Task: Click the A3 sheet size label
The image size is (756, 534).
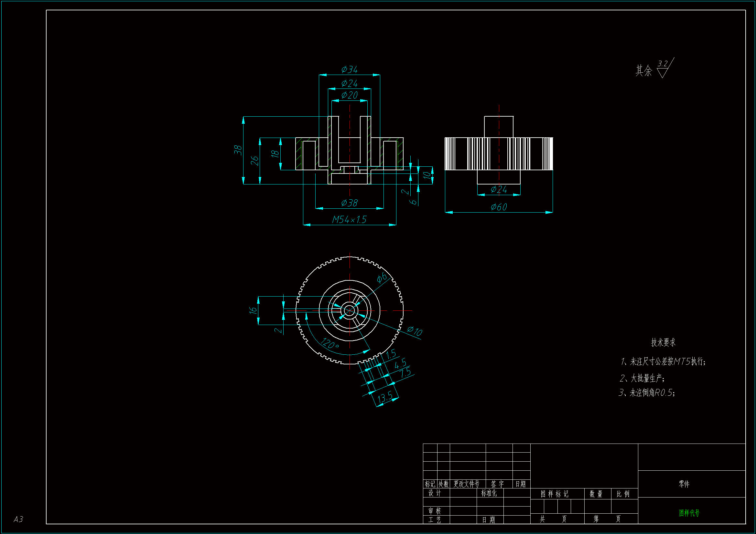Action: 18,519
